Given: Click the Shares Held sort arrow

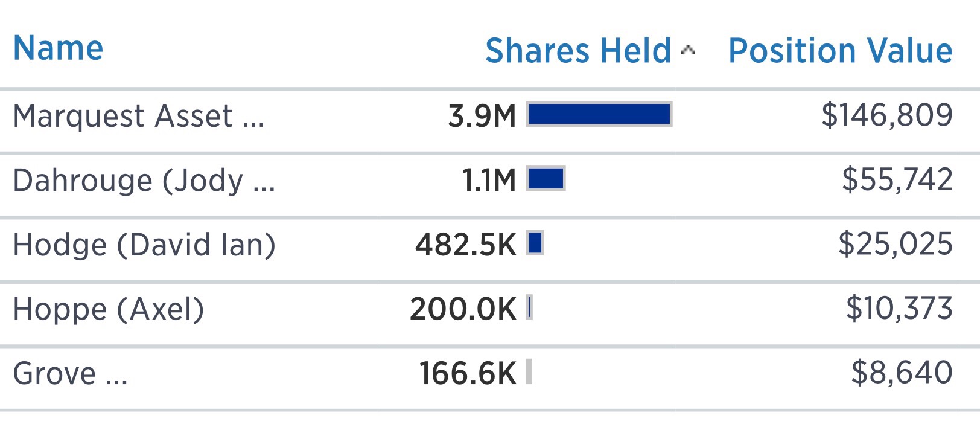Looking at the screenshot, I should (x=688, y=51).
